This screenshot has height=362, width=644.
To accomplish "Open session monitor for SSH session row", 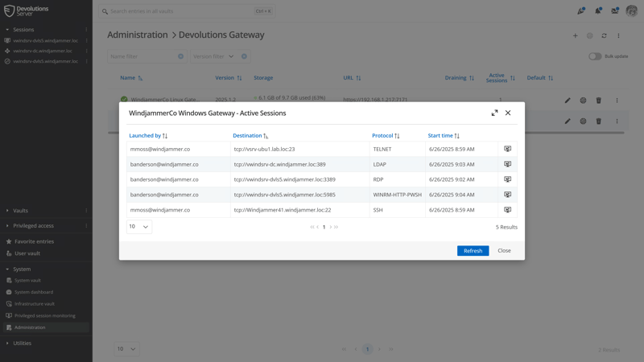I will 508,210.
